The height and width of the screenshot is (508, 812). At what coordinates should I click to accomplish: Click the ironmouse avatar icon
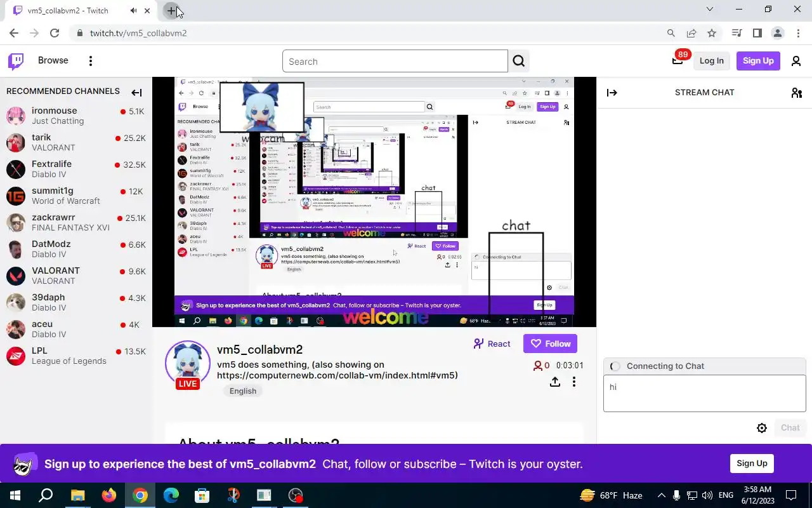[x=16, y=116]
